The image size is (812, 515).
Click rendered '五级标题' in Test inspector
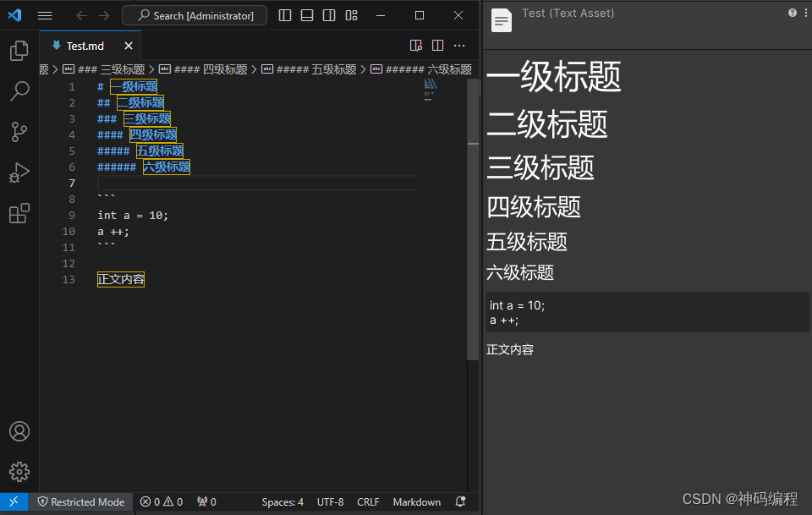pos(527,242)
